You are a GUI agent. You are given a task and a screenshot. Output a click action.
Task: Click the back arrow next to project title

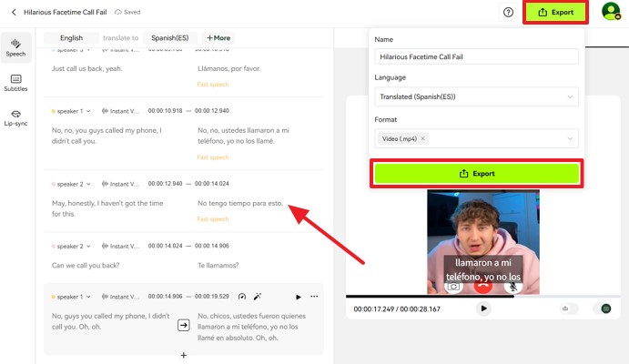(14, 12)
